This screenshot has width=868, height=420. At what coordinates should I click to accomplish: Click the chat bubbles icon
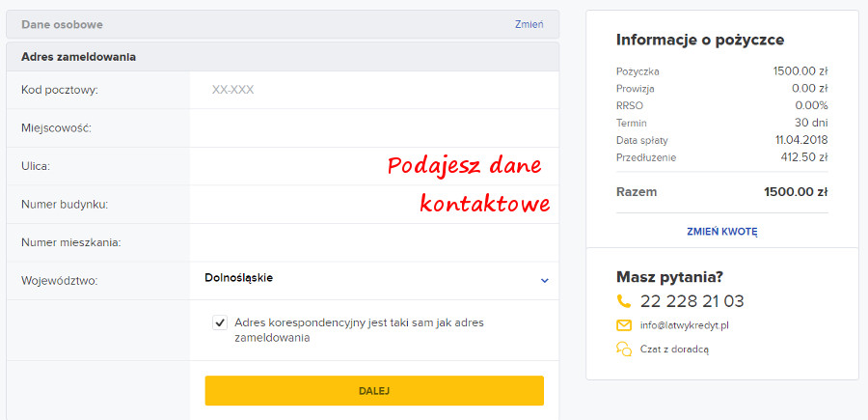pos(624,350)
